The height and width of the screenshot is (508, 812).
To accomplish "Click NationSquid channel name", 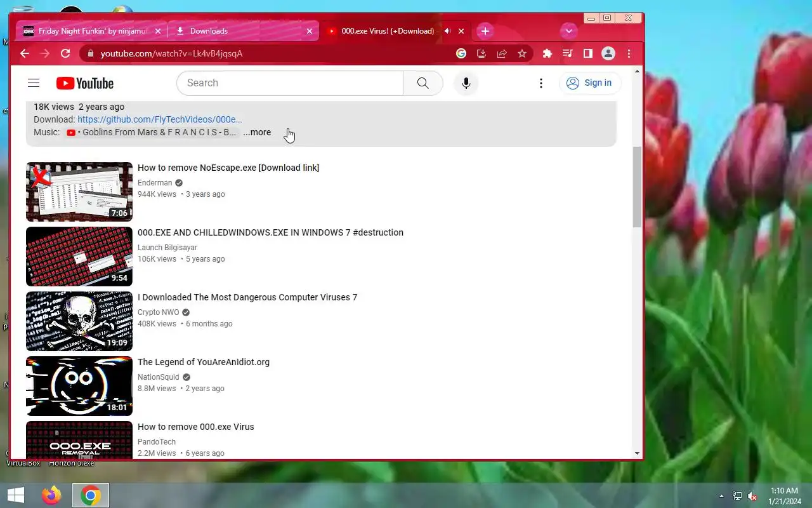I will point(159,377).
